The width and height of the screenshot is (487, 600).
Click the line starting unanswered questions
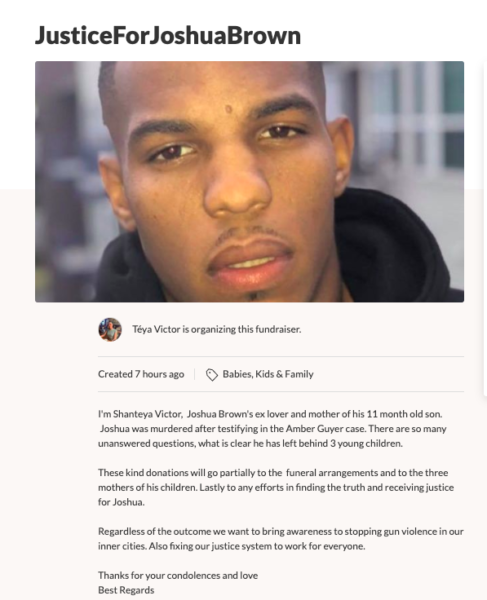[250, 443]
